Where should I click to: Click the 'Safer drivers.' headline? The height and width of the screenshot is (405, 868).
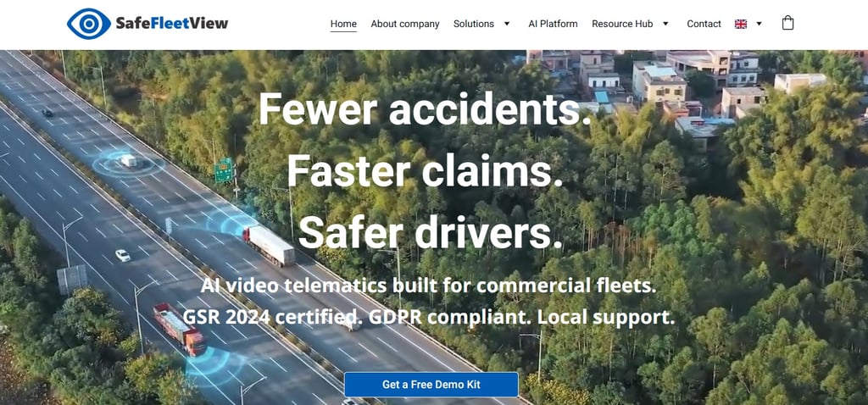point(430,231)
